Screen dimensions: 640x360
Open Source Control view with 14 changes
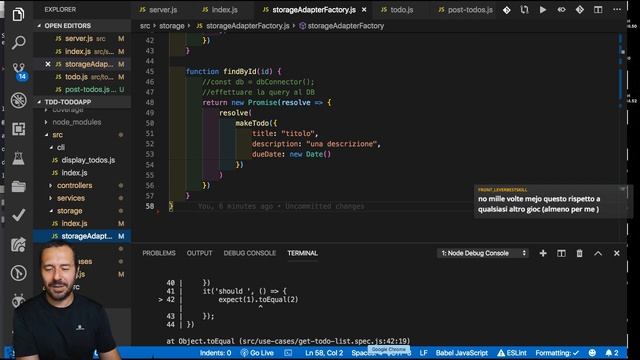click(19, 71)
